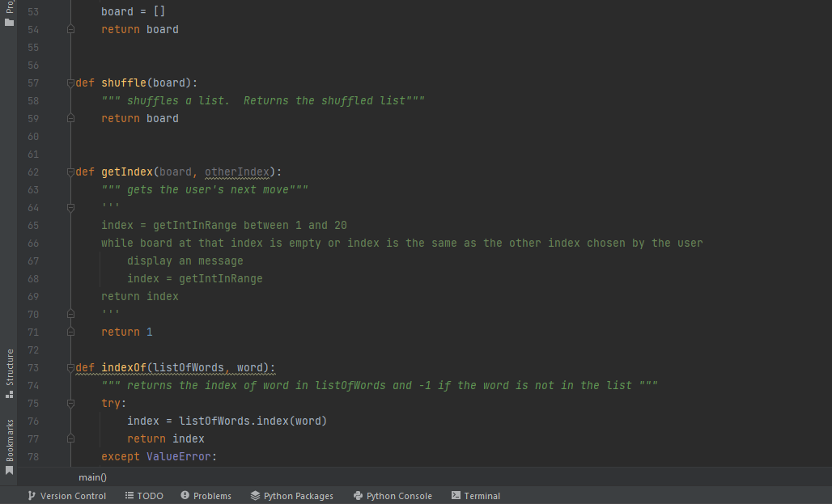This screenshot has height=504, width=832.
Task: Click the Bookmarks ribbon icon
Action: (x=9, y=471)
